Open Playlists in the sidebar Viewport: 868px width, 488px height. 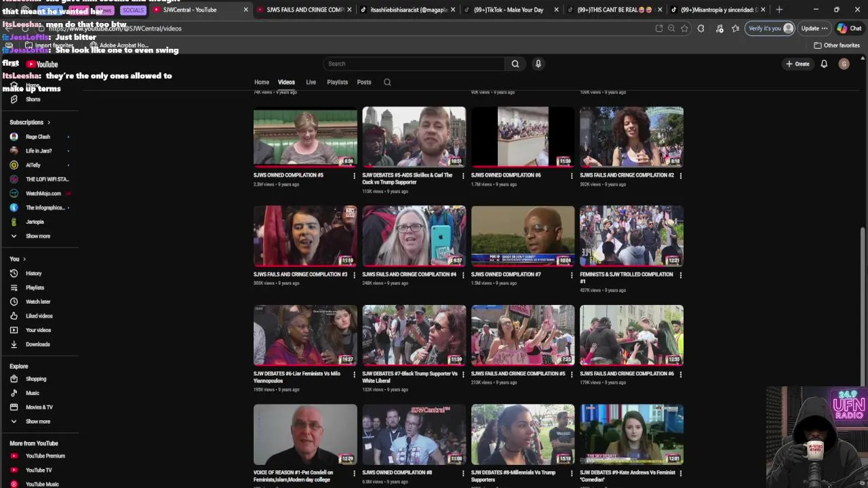(x=35, y=287)
